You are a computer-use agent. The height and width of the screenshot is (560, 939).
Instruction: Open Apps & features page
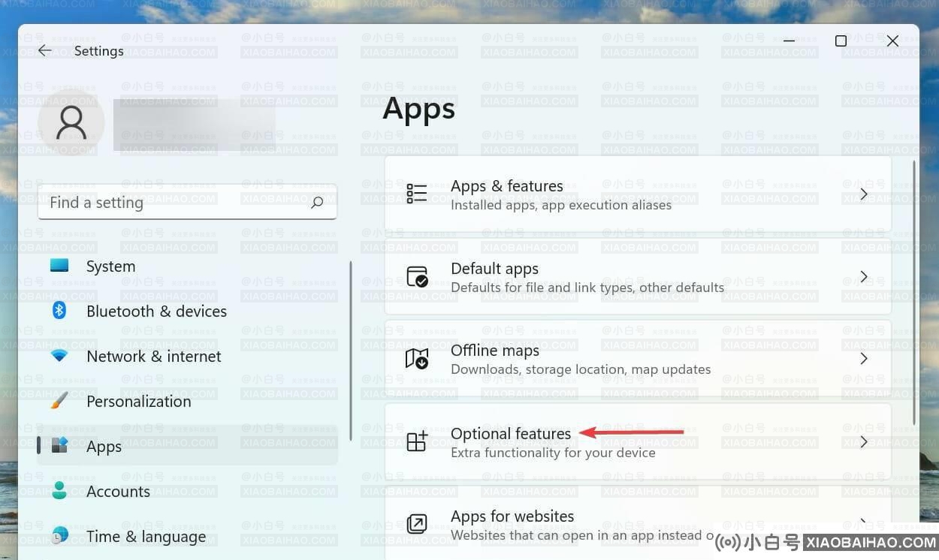click(x=638, y=194)
